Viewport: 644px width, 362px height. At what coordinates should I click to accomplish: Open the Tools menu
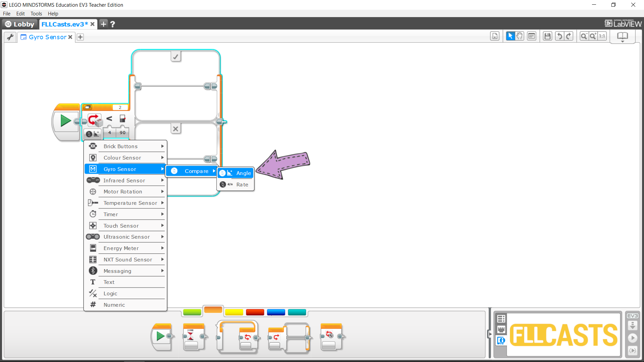pos(36,14)
